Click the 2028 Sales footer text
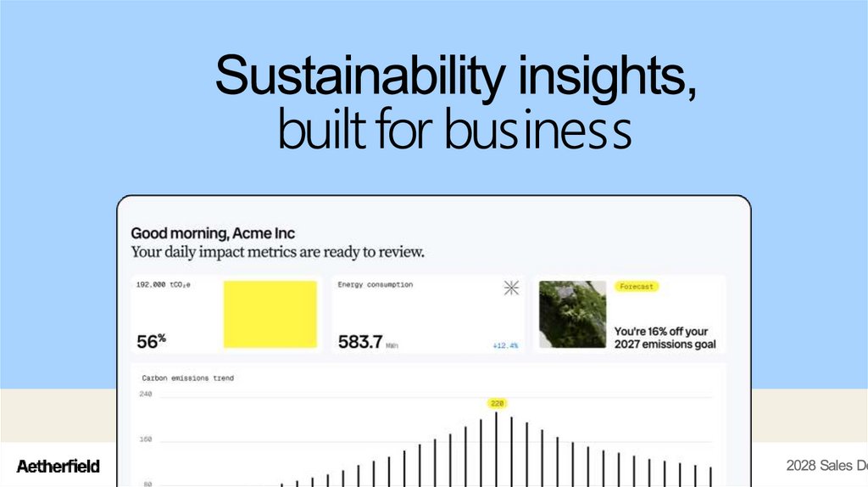868x487 pixels. [x=826, y=465]
